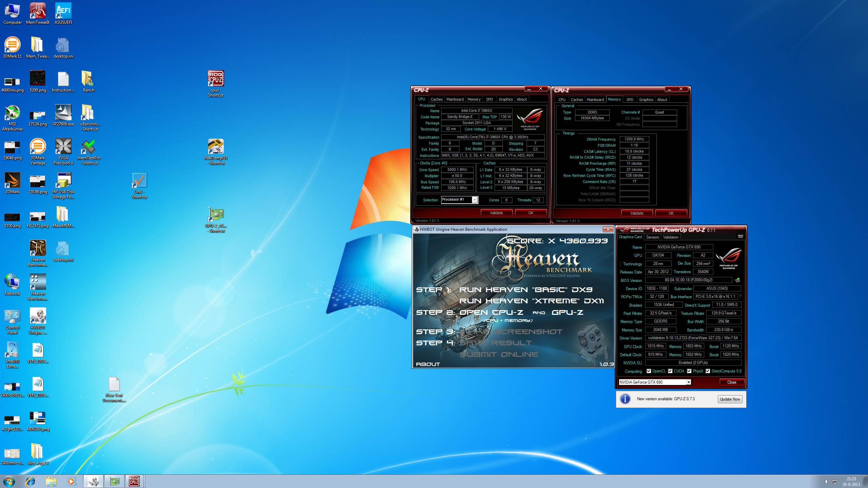Toggle the CUDA checkbox in GPU-Z

[670, 371]
